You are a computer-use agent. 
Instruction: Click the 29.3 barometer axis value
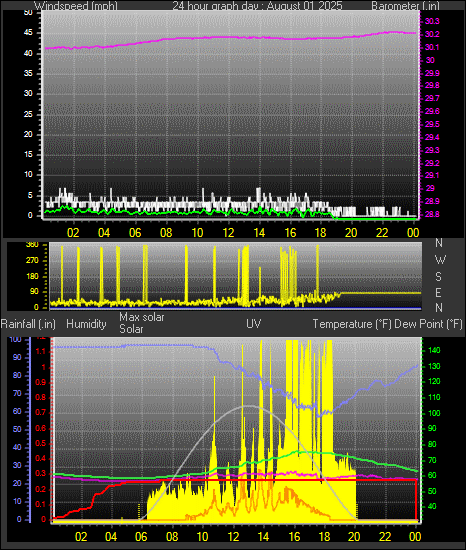point(432,150)
